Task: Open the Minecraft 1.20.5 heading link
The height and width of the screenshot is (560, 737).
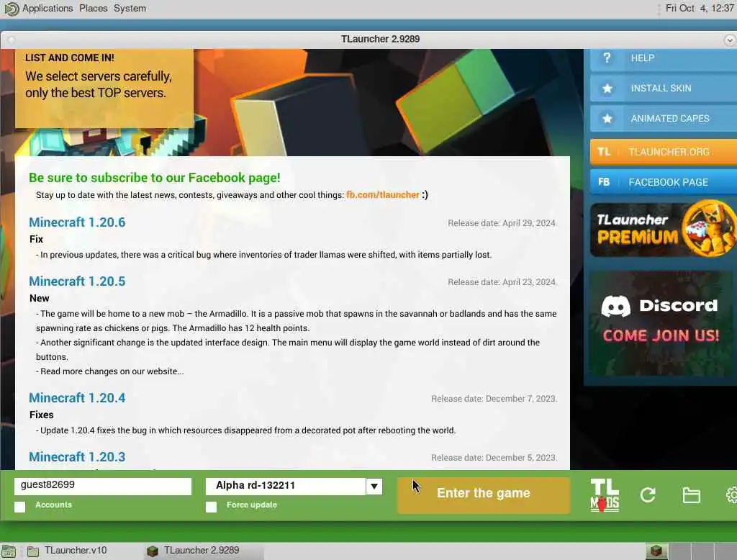Action: [x=77, y=281]
